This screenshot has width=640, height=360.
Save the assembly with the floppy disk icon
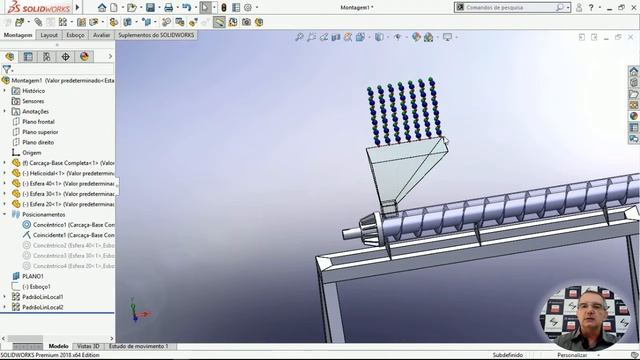[x=150, y=7]
